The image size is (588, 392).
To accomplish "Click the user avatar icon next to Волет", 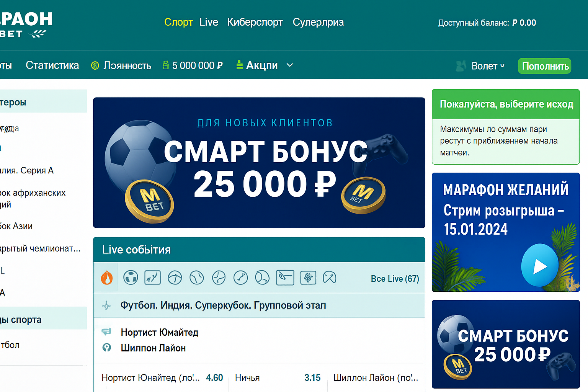I will click(461, 66).
